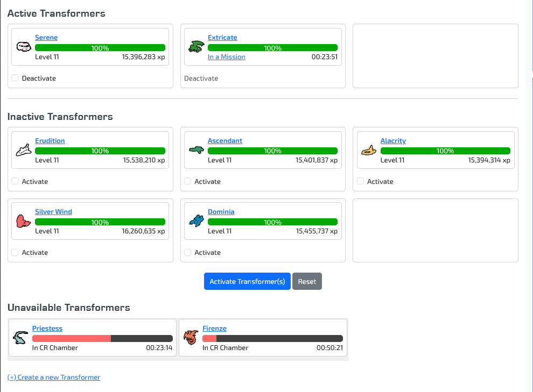Check Activate box under Alacrity
533x392 pixels.
[360, 181]
